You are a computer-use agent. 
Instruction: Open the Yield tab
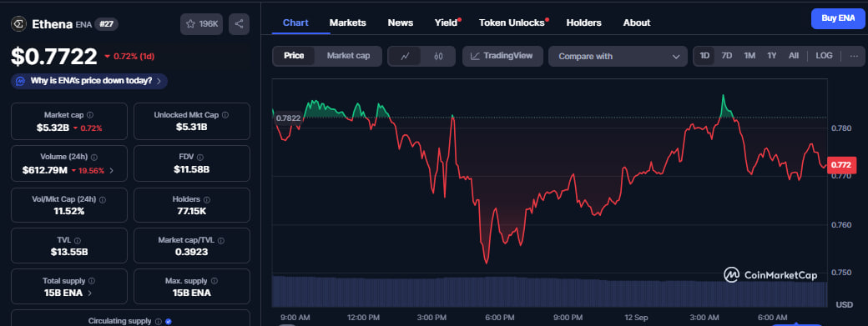pos(447,23)
